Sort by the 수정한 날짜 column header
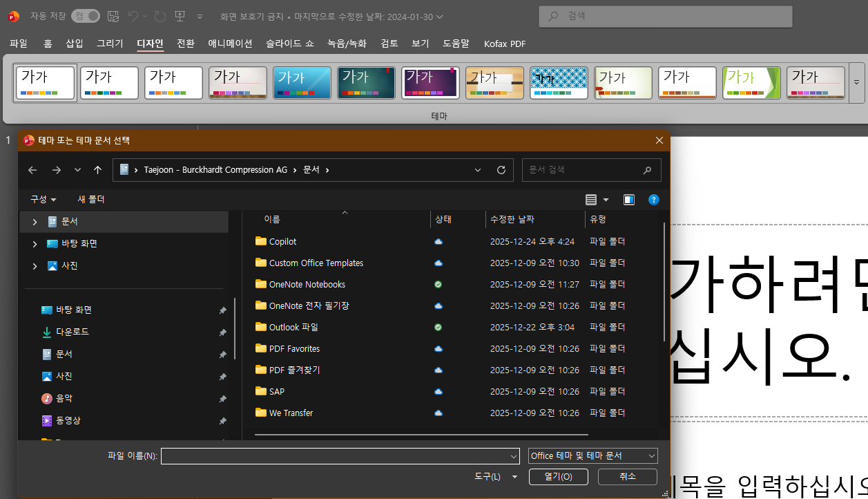Image resolution: width=868 pixels, height=499 pixels. coord(512,219)
